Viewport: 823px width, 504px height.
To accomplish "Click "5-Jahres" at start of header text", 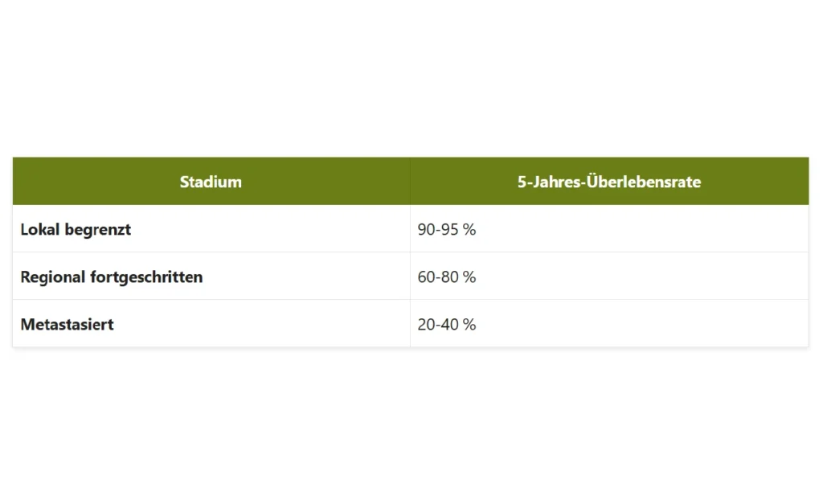I will click(548, 182).
